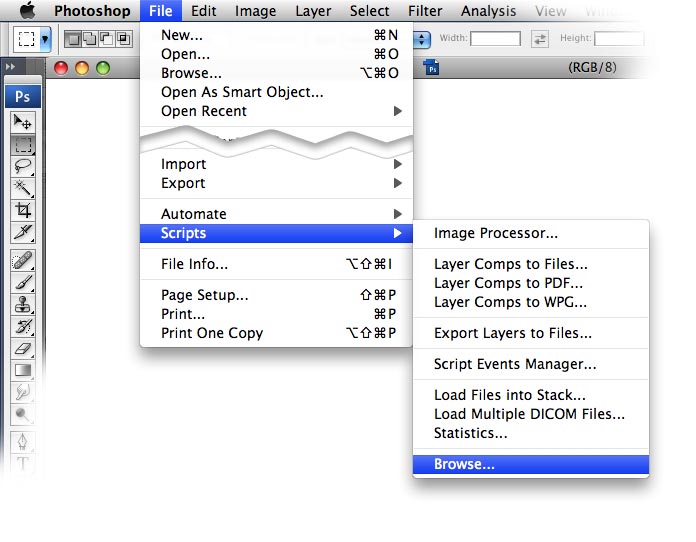Toggle Add to Selection mode button

pyautogui.click(x=90, y=39)
